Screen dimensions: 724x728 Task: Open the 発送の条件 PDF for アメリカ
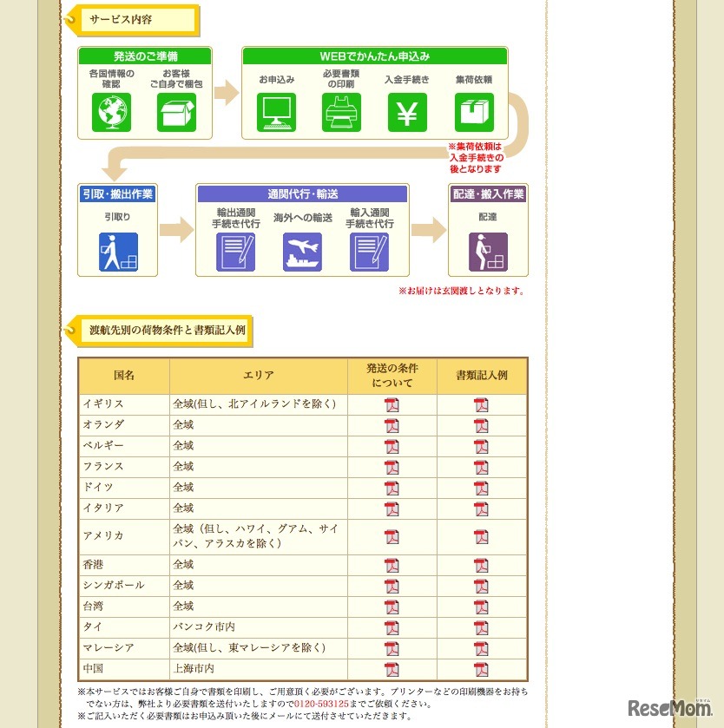[392, 537]
